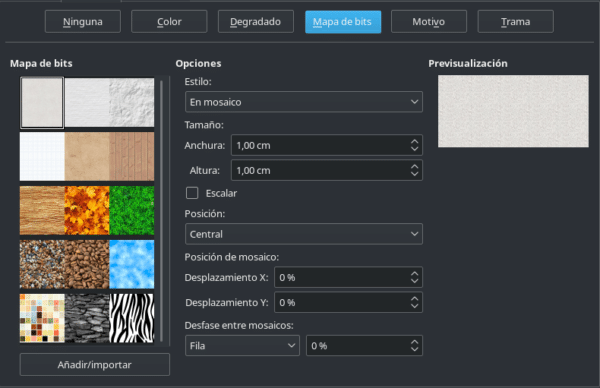Select the coffee beans bitmap

pos(87,264)
